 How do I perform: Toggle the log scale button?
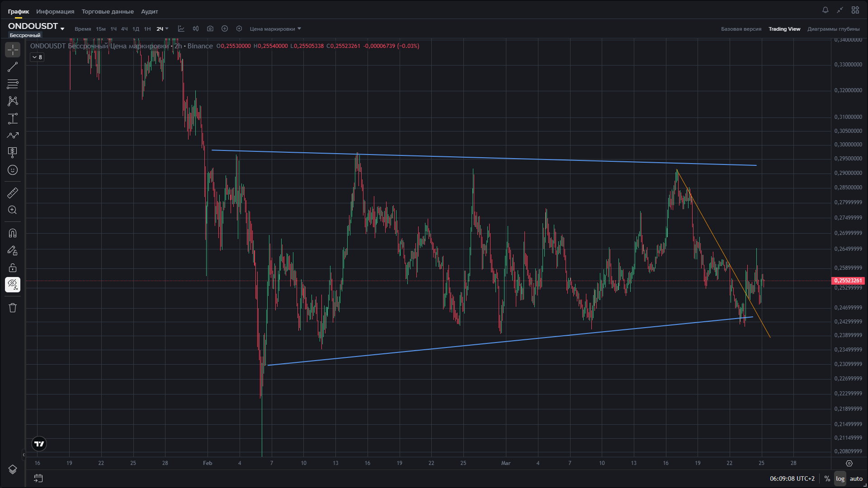840,479
